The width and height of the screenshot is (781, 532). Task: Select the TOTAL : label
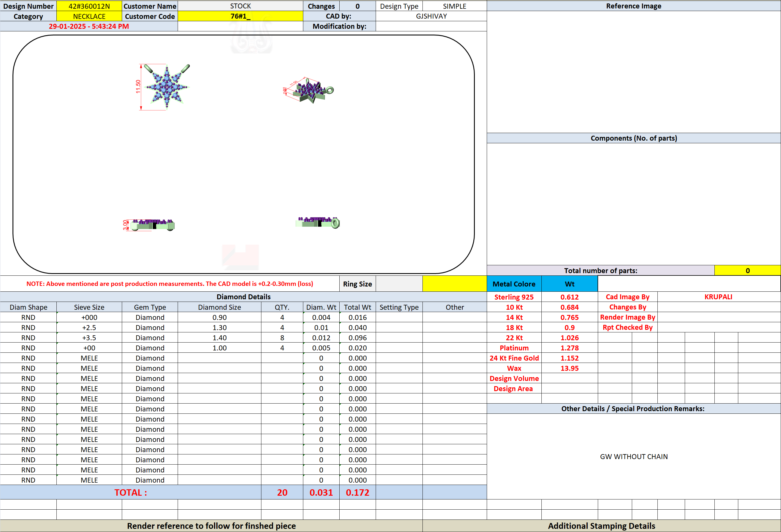click(x=130, y=492)
